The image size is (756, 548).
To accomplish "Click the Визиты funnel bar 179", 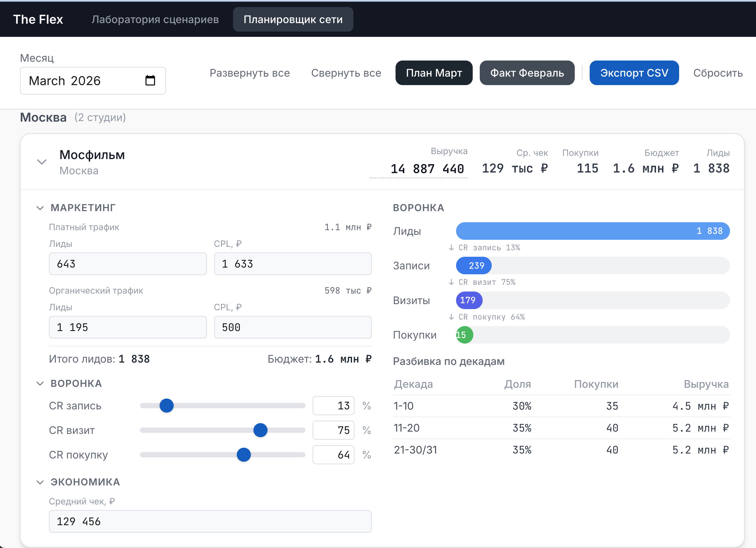I will [x=469, y=300].
